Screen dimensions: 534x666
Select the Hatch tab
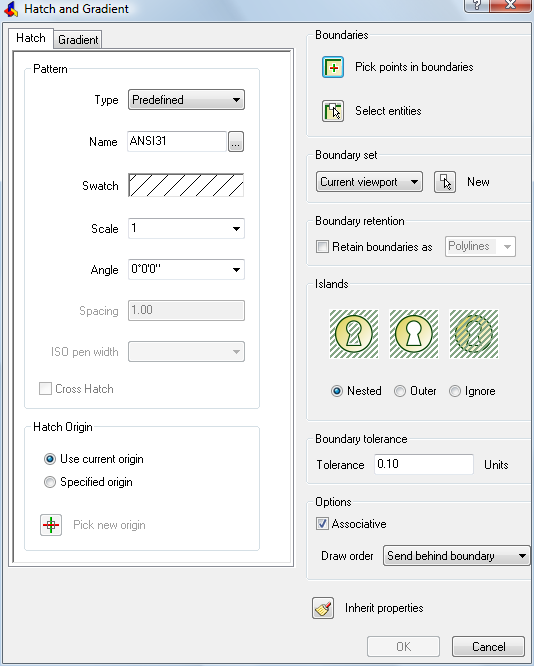(31, 38)
